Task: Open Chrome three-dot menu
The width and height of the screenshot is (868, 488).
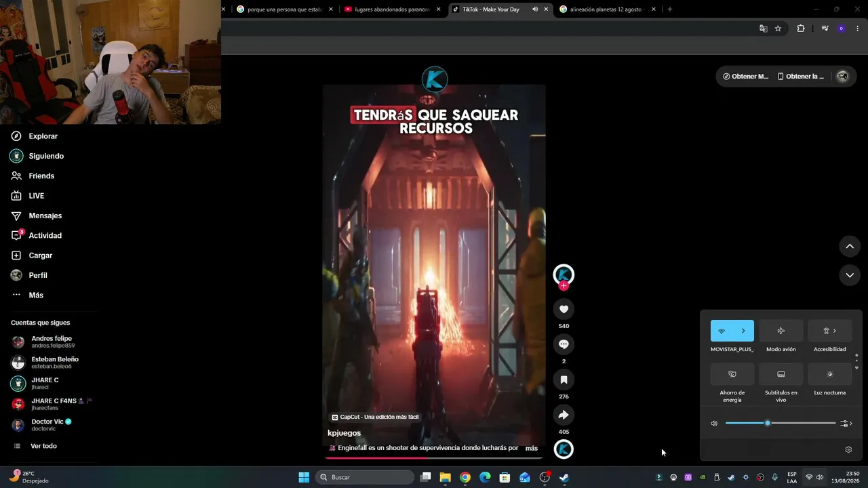Action: click(856, 28)
